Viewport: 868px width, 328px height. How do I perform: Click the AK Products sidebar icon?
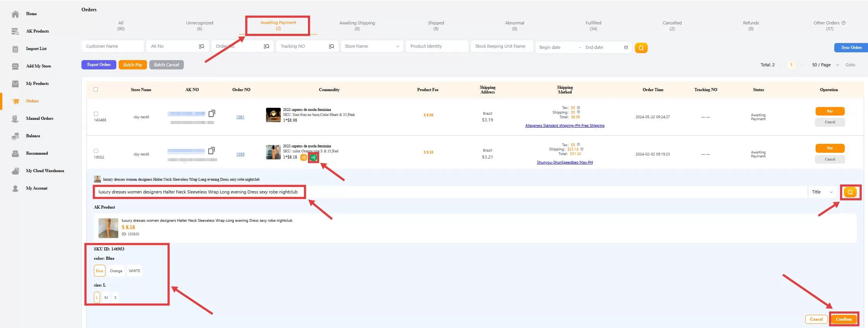point(15,31)
